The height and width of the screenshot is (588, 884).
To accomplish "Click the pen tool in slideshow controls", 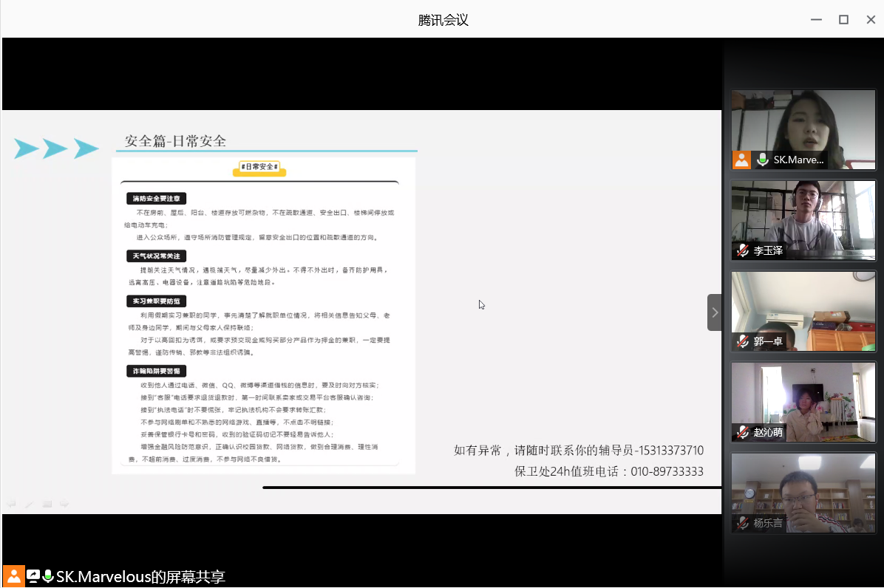I will 30,505.
